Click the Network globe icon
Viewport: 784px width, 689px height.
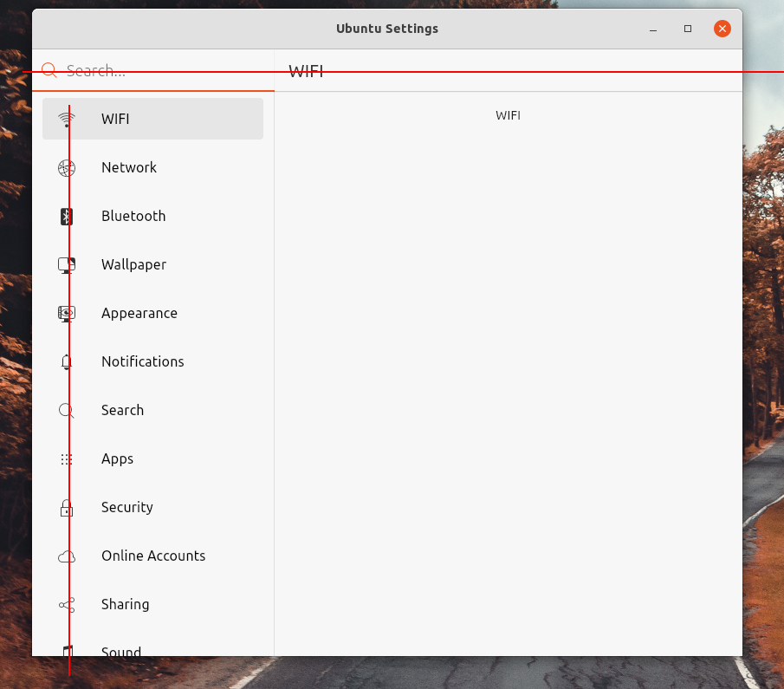[x=67, y=167]
